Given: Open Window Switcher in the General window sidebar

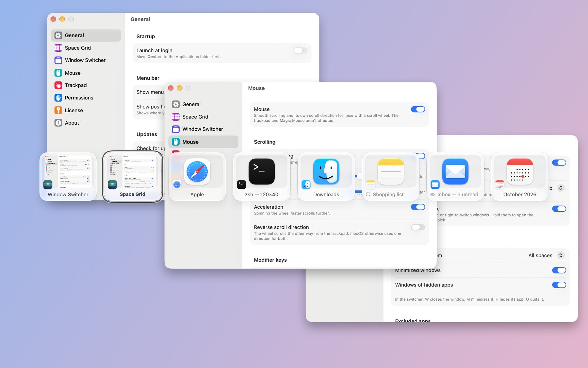Looking at the screenshot, I should 86,60.
